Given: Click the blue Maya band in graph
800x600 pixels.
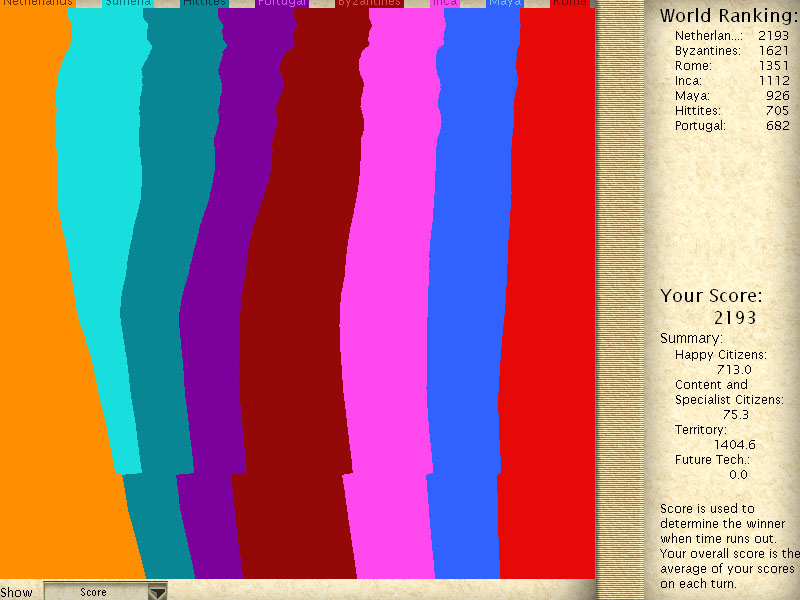Looking at the screenshot, I should click(470, 300).
